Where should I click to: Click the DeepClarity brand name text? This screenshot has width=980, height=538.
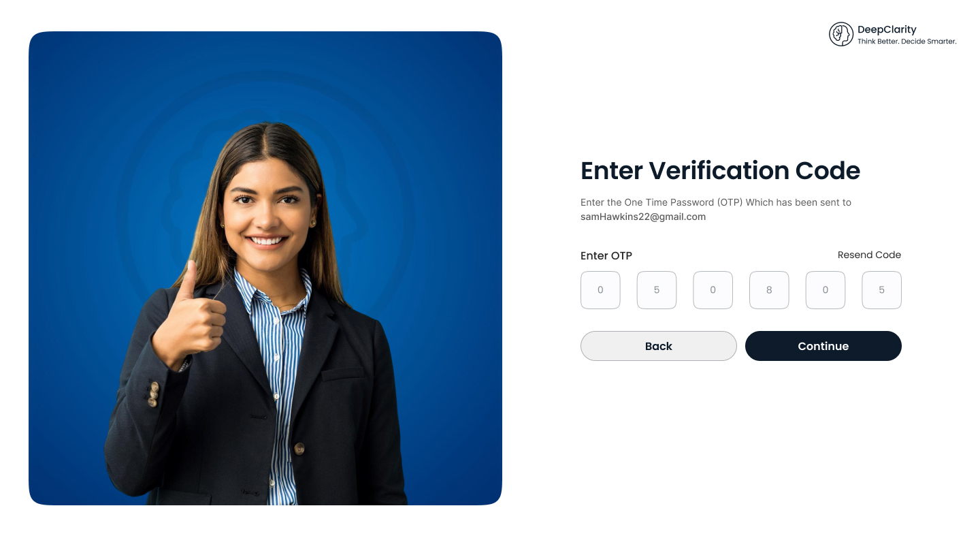pos(887,29)
